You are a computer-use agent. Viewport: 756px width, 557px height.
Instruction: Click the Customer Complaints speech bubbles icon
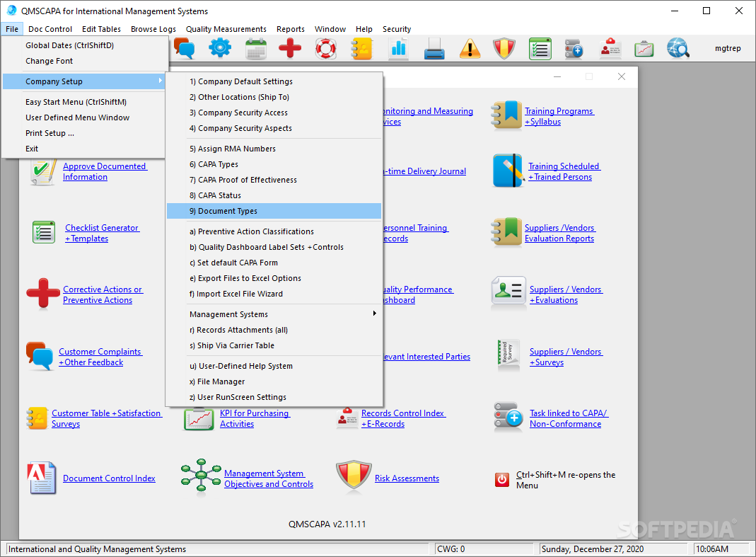[x=40, y=356]
